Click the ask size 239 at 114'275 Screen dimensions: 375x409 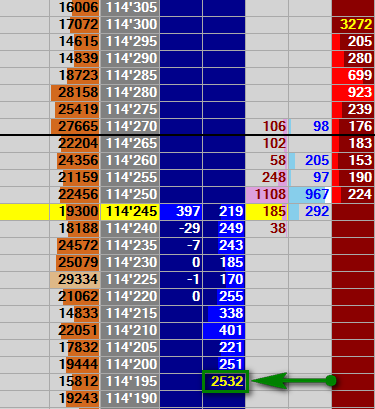click(354, 109)
